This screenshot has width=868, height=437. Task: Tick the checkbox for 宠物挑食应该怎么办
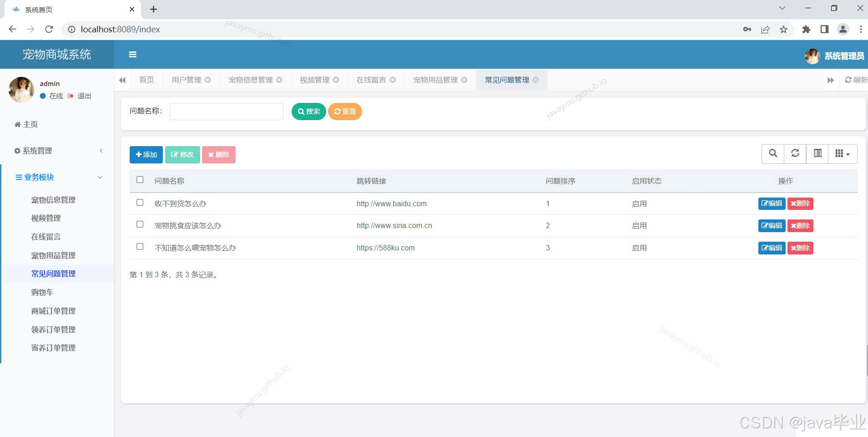(x=140, y=224)
